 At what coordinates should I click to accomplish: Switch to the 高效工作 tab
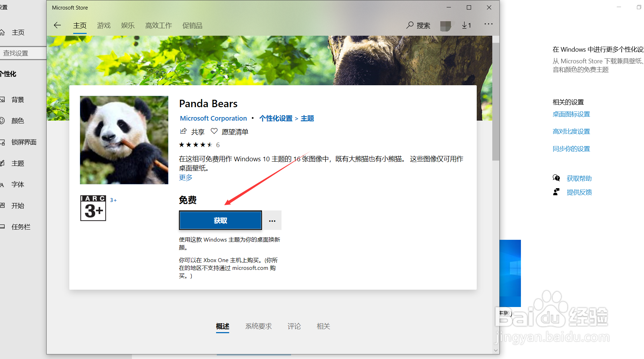(x=159, y=25)
